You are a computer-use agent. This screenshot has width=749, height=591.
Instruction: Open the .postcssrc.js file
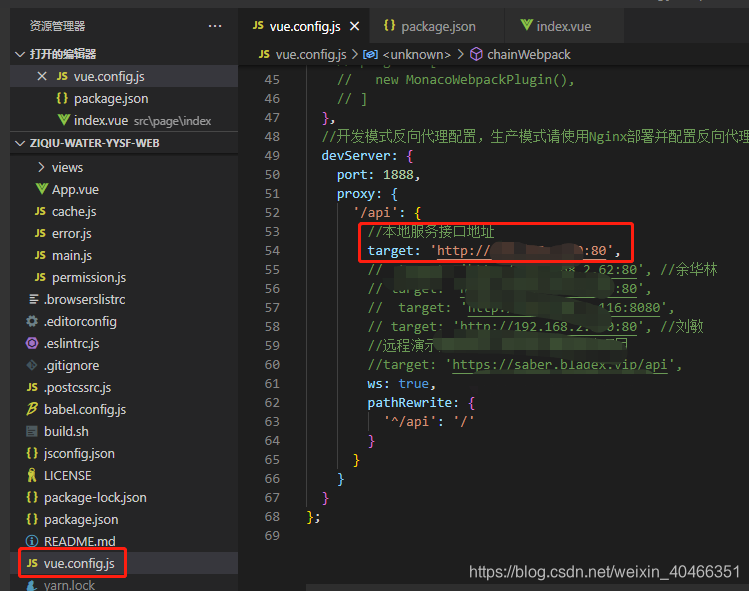pyautogui.click(x=124, y=387)
